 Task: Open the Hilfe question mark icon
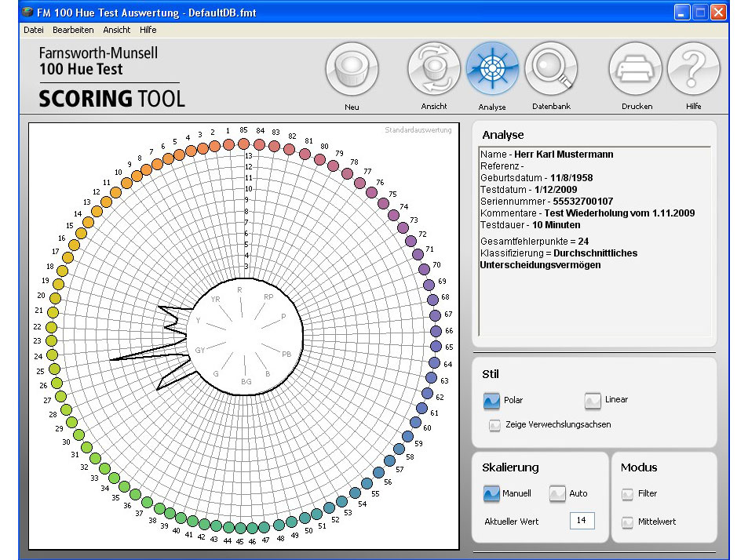click(x=694, y=69)
